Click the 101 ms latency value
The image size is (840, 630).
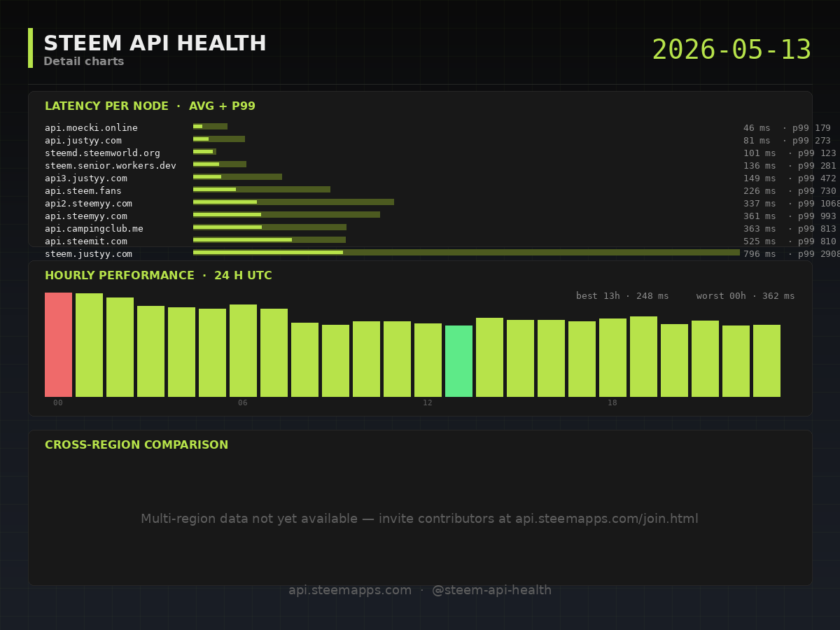759,153
